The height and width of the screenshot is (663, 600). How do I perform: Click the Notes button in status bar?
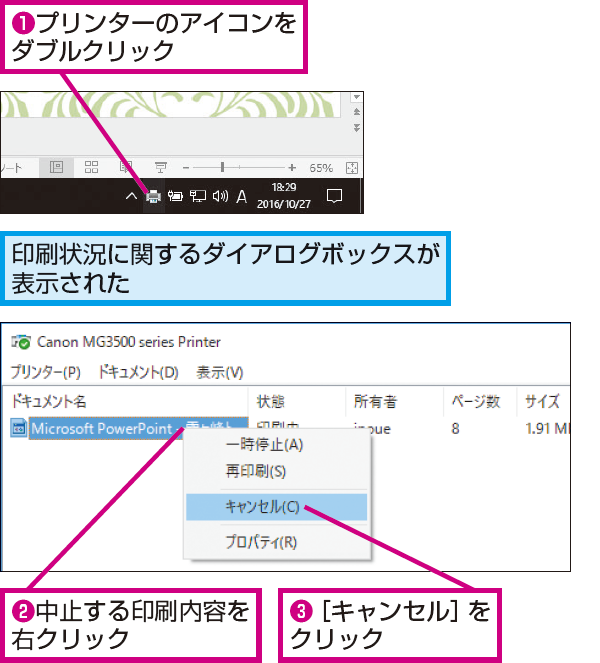11,169
